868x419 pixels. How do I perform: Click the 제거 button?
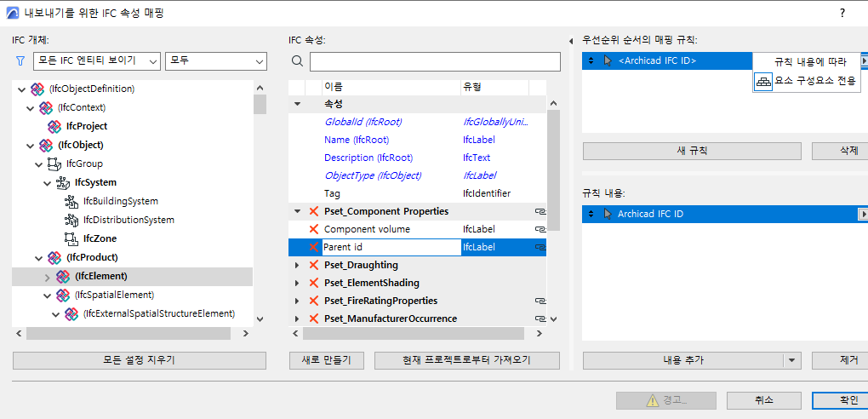(x=840, y=360)
